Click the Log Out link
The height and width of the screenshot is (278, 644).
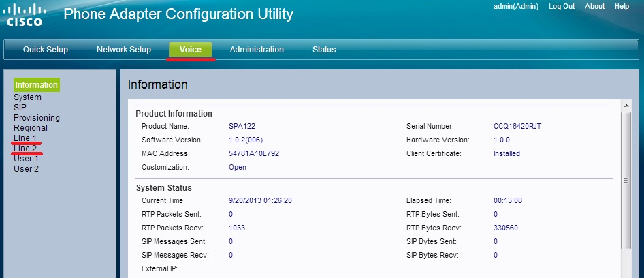pyautogui.click(x=562, y=7)
